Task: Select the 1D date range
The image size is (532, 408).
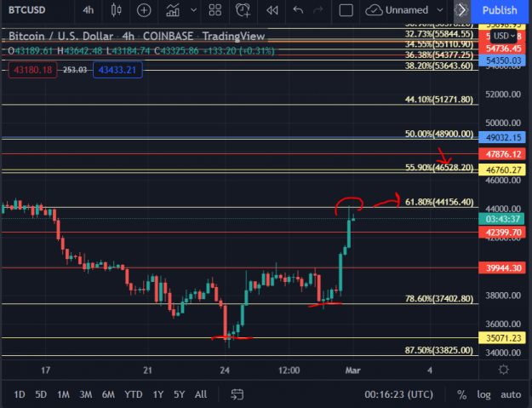Action: click(x=20, y=394)
